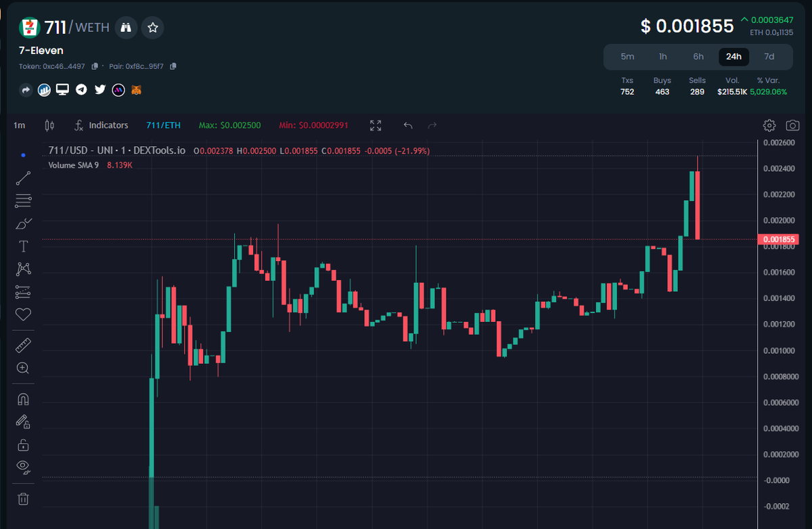Click the % Var. 5,029.06% statistic
This screenshot has width=812, height=529.
(768, 86)
